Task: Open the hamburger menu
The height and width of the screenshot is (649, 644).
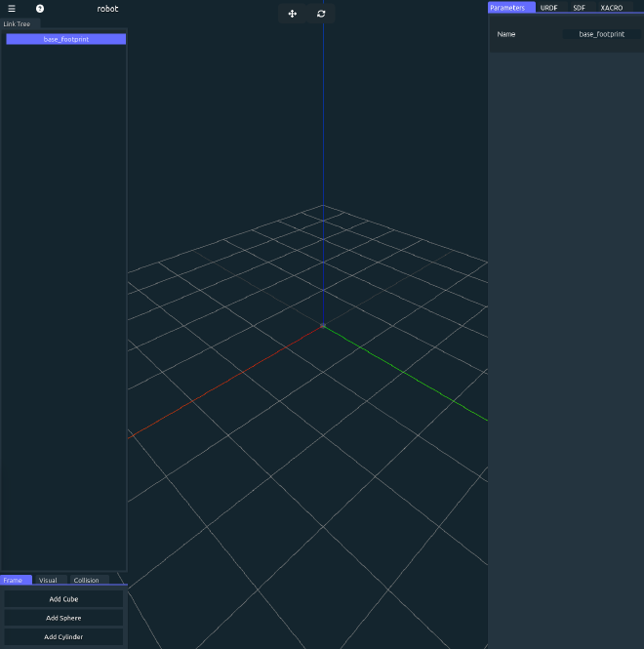Action: [12, 8]
